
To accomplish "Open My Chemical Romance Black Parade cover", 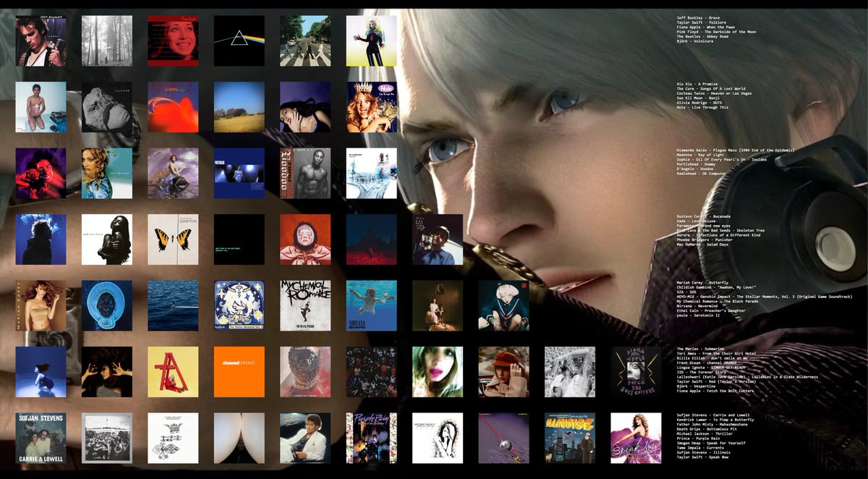I will point(305,306).
